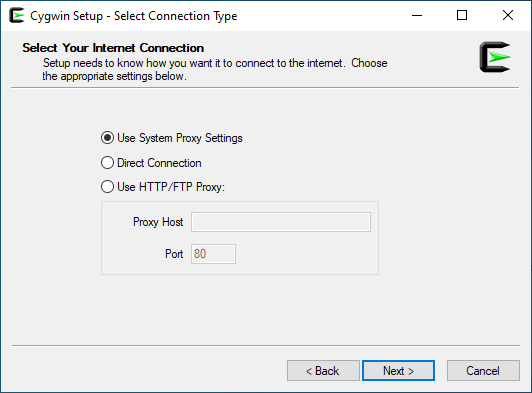Click the Cygwin icon in the title bar

point(17,16)
